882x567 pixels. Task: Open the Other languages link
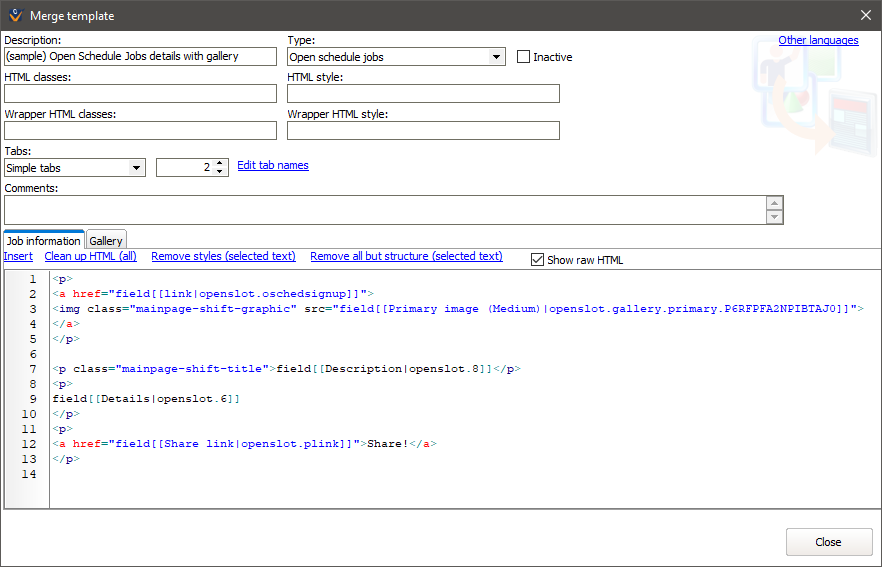click(x=818, y=41)
